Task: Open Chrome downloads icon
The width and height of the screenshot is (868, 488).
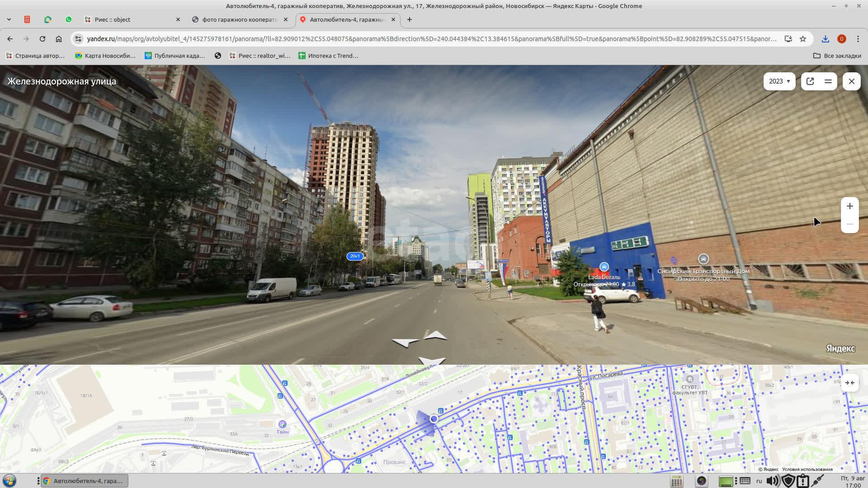Action: coord(826,39)
